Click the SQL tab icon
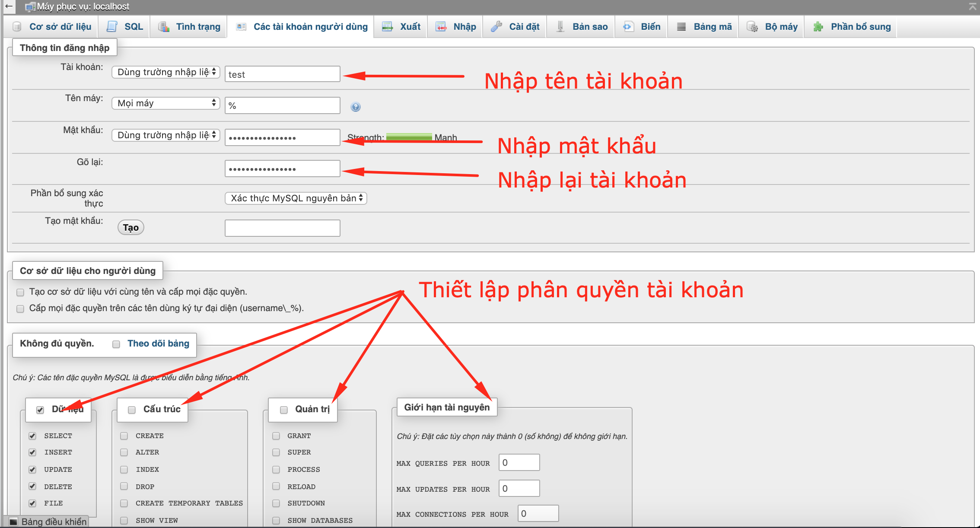This screenshot has width=980, height=528. (x=112, y=27)
